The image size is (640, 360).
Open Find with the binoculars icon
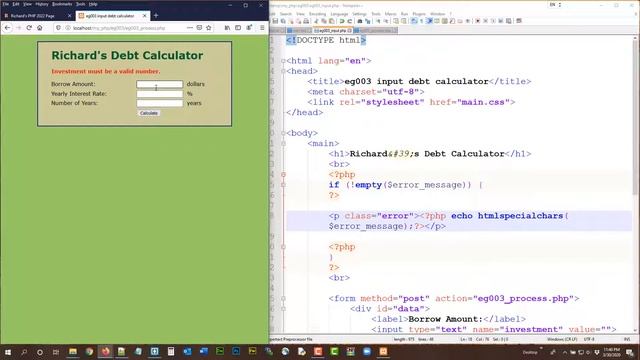tap(360, 21)
